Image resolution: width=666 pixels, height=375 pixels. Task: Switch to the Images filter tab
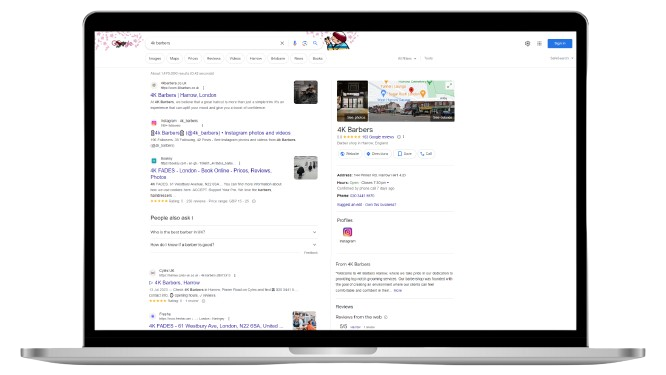(x=155, y=59)
